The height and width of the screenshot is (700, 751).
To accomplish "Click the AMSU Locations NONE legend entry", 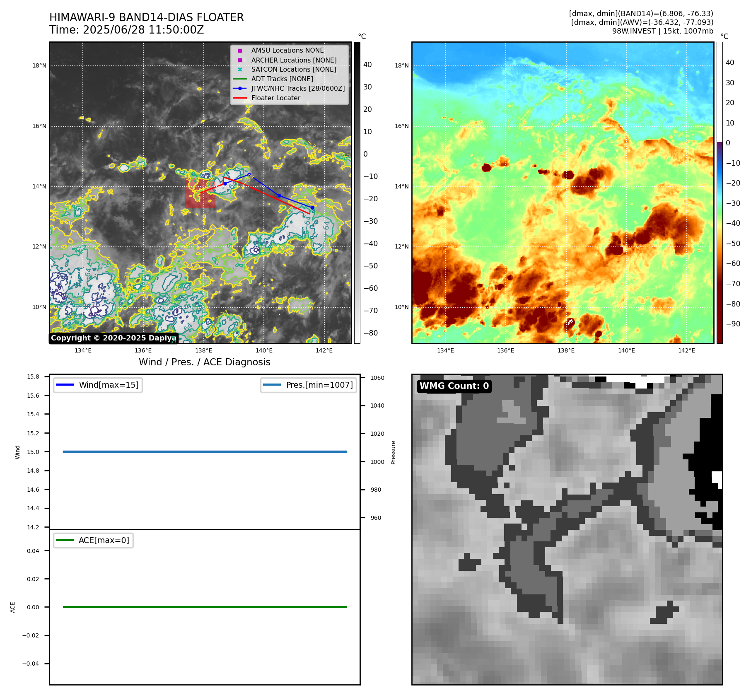I will point(287,50).
